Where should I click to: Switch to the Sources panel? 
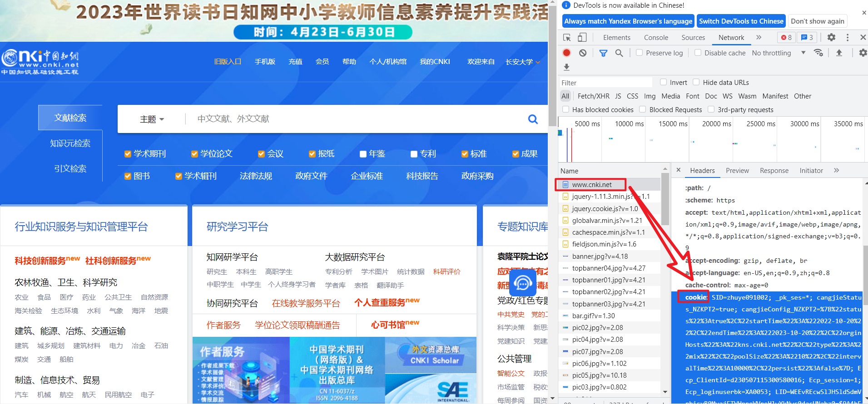tap(693, 38)
